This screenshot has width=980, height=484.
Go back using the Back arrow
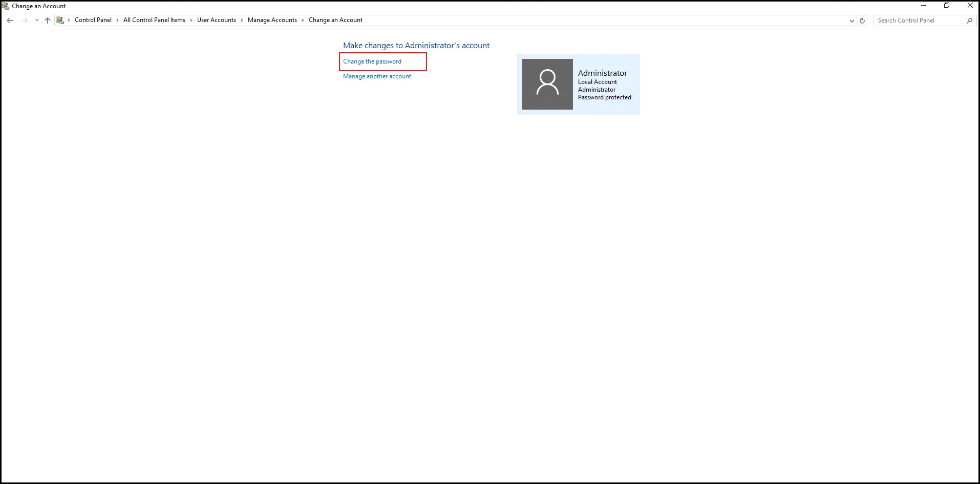pos(10,20)
